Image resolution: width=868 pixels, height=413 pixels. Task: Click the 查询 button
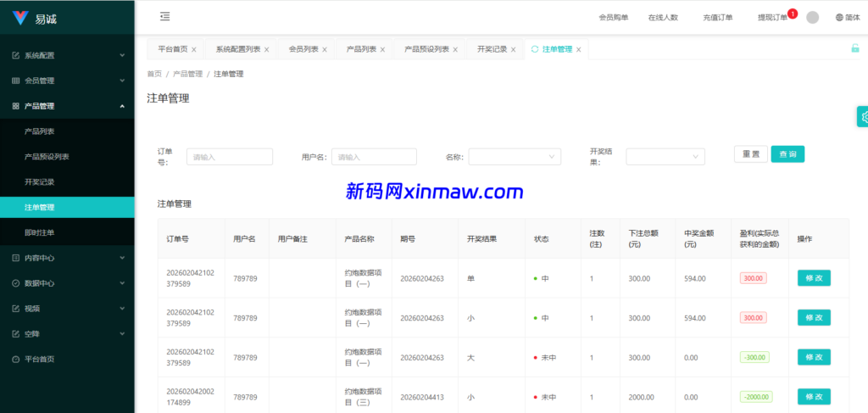pyautogui.click(x=787, y=154)
